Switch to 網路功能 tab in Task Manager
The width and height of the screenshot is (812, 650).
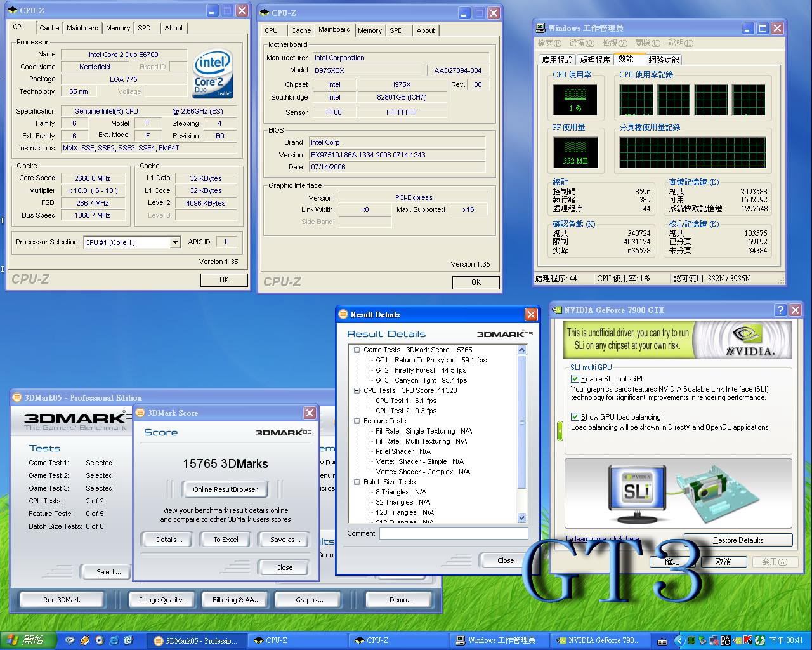pos(664,60)
